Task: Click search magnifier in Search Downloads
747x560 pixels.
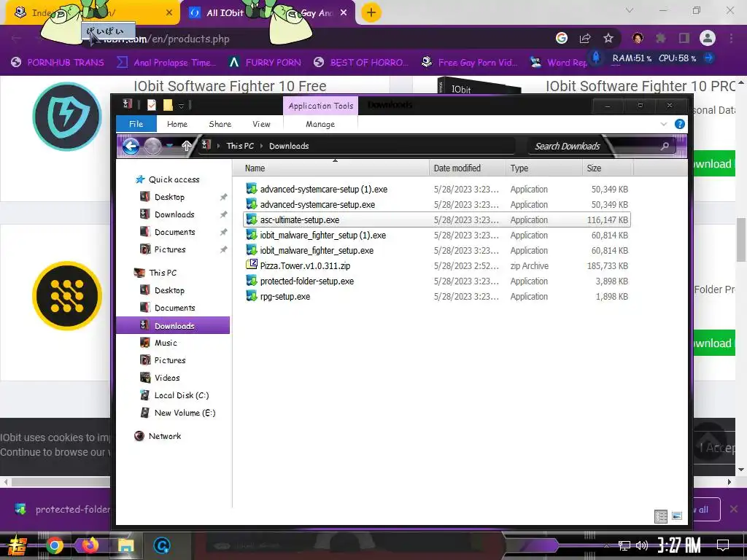Action: 665,146
